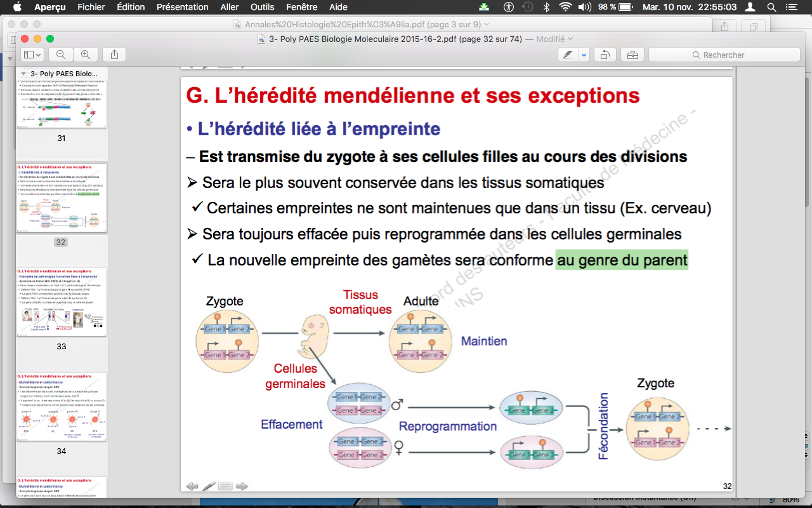The width and height of the screenshot is (812, 508).
Task: Click the Bluetooth icon in menu bar
Action: 546,7
